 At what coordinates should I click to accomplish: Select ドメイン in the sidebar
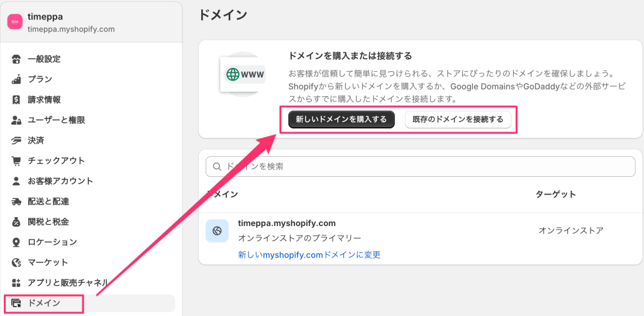(90, 303)
